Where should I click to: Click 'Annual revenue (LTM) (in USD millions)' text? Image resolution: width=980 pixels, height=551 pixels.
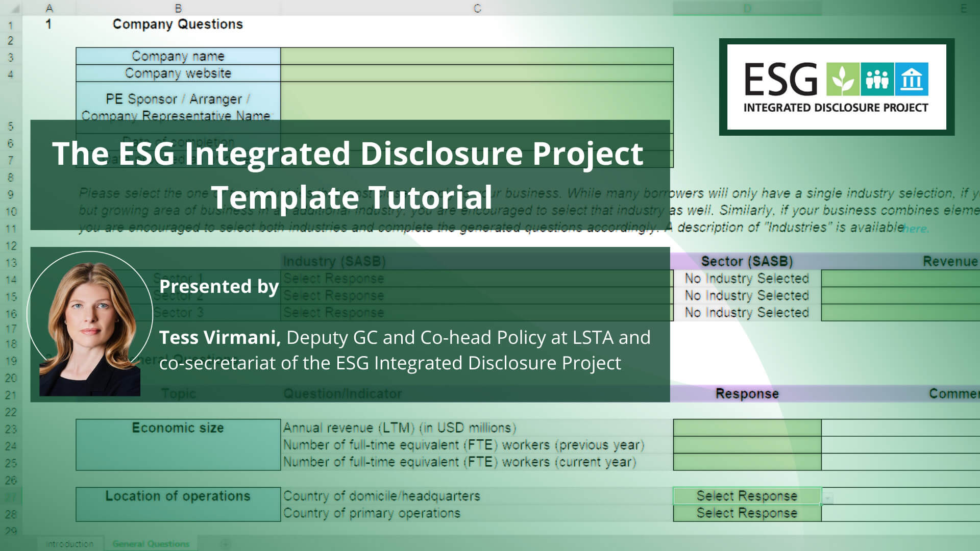tap(400, 428)
